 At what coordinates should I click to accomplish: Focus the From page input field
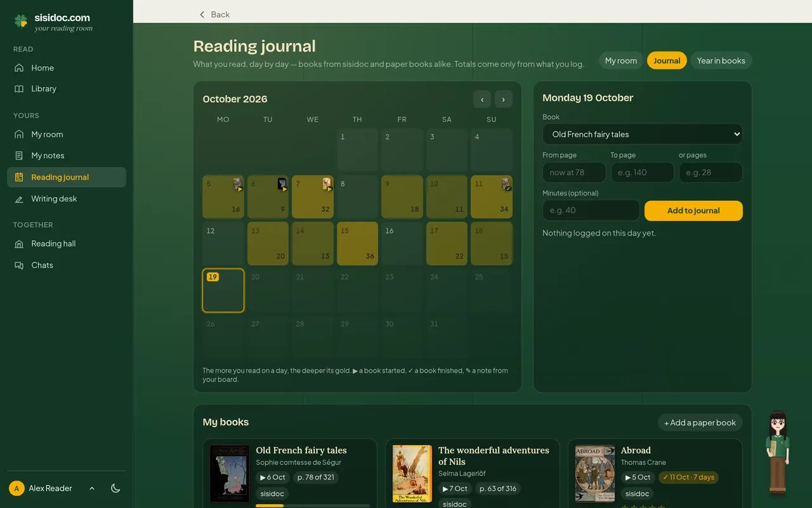point(575,172)
